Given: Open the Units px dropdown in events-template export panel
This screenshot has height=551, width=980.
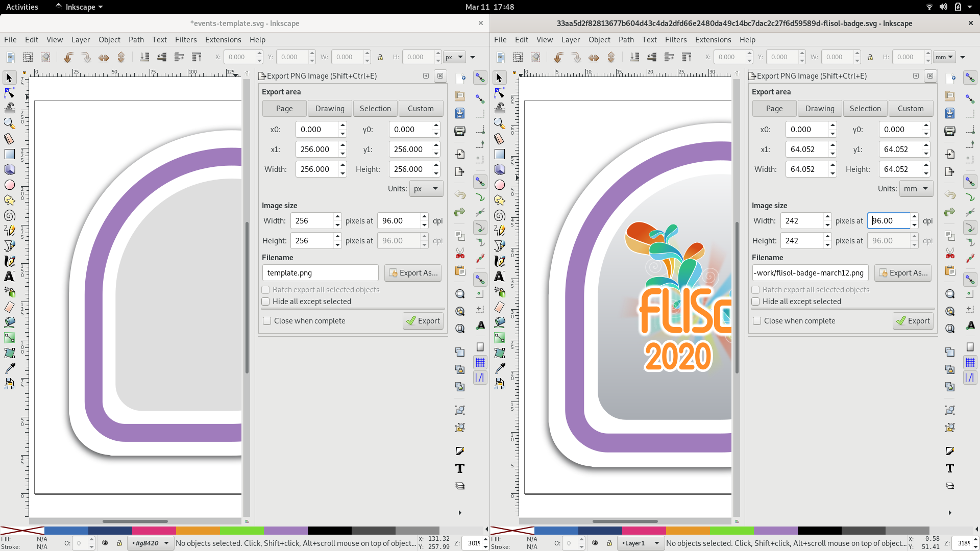Looking at the screenshot, I should pos(426,189).
